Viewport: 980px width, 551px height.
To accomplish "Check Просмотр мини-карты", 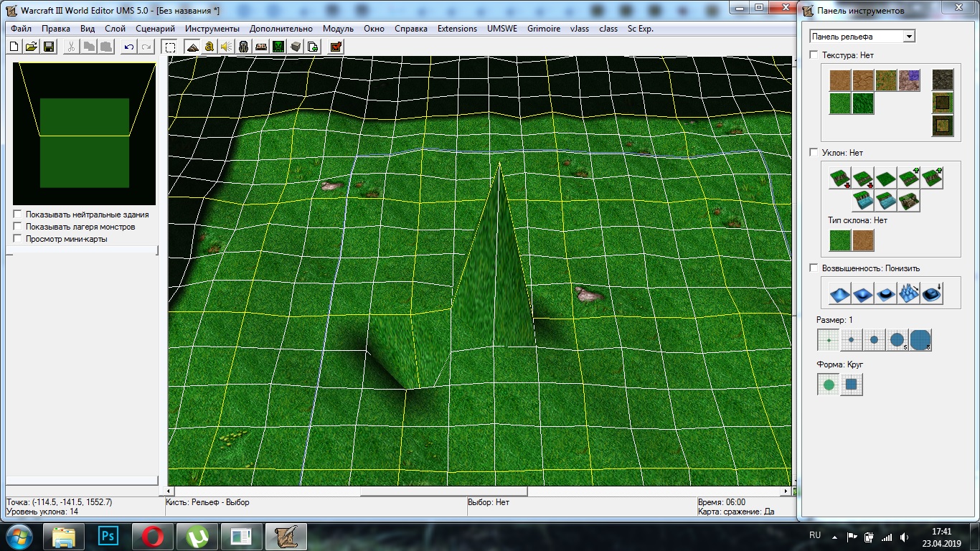I will pos(17,239).
